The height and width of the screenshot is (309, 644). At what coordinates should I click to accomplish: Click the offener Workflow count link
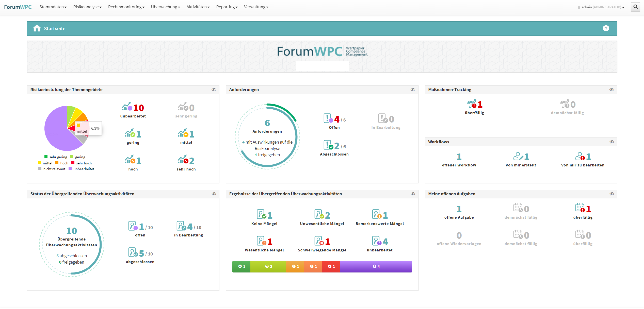459,157
